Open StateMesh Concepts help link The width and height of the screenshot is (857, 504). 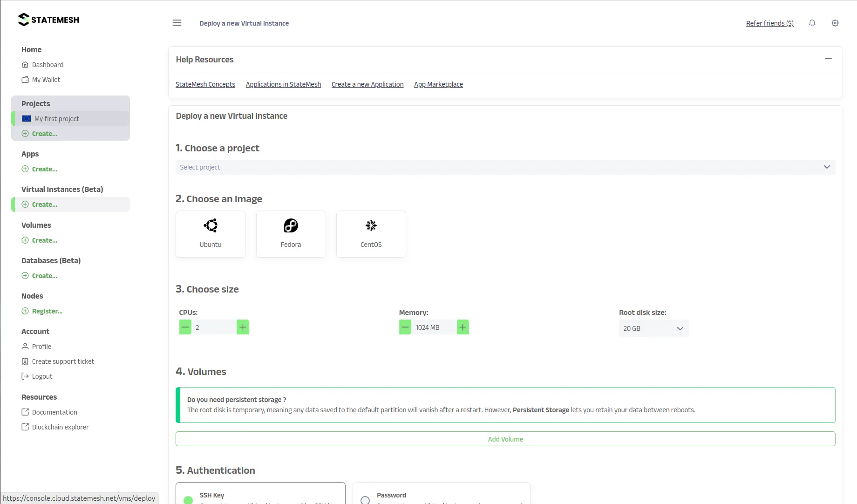tap(205, 84)
